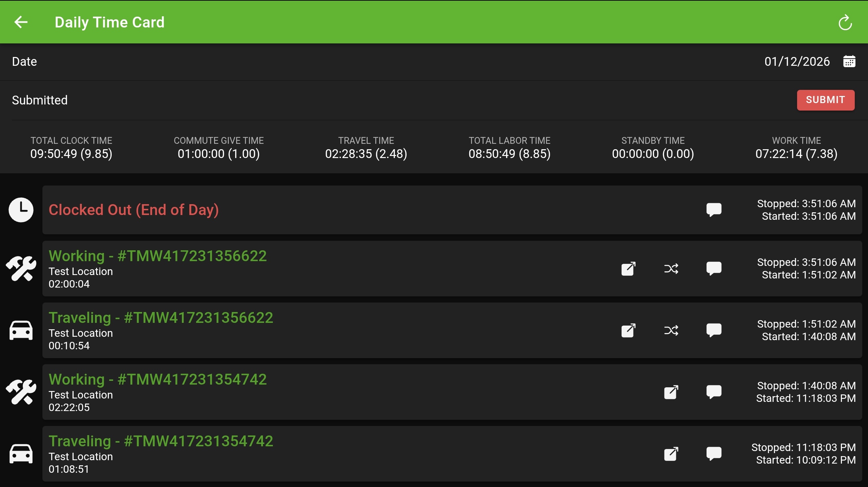Open the calendar date picker icon
The width and height of the screenshot is (868, 487).
tap(849, 61)
